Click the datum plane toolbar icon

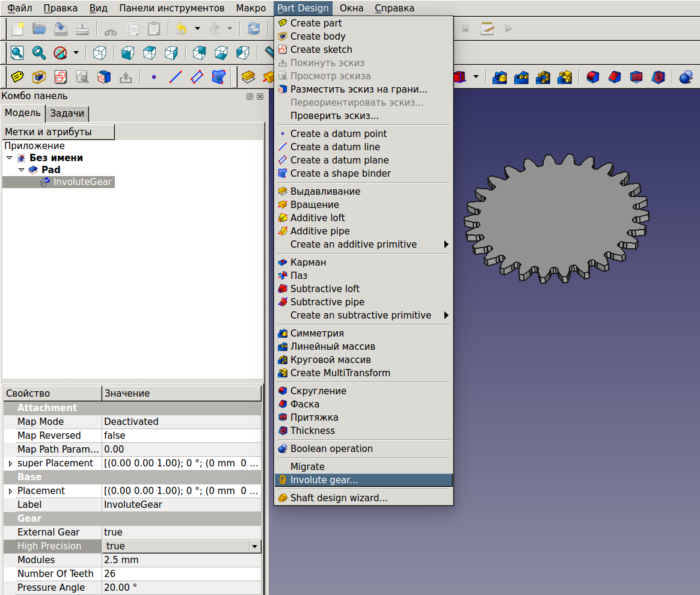197,77
